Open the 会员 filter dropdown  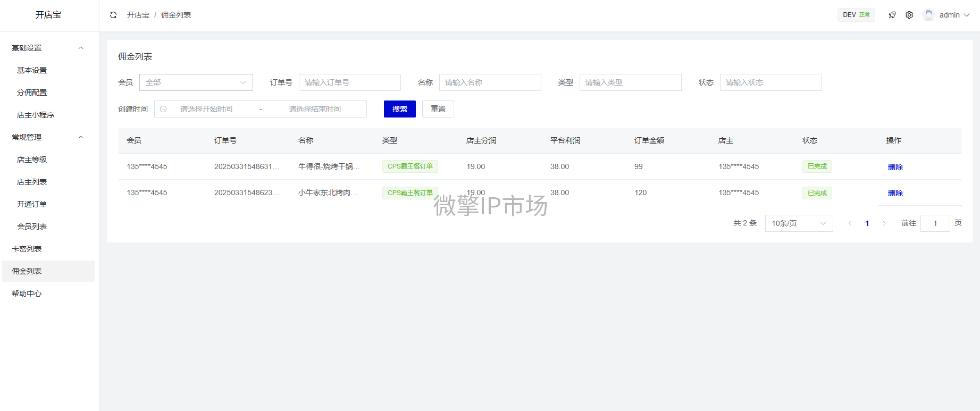(x=196, y=82)
